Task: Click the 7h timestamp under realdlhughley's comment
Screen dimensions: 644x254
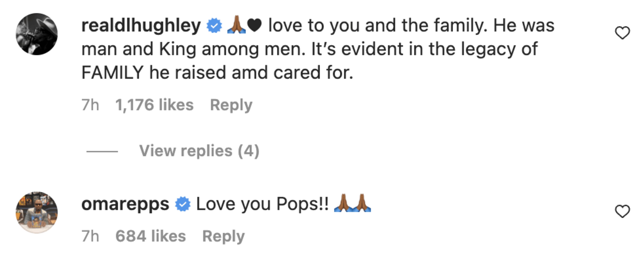Action: [x=90, y=105]
